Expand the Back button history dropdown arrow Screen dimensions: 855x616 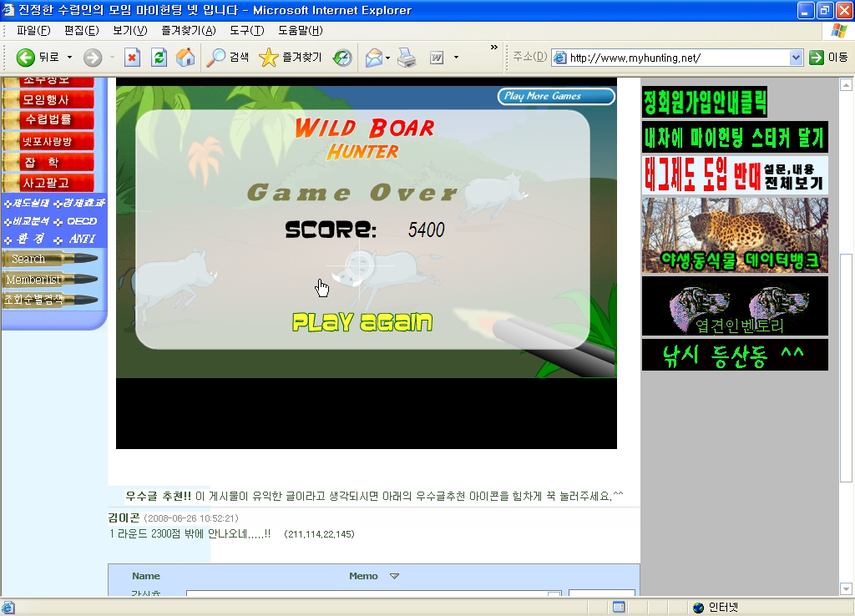click(x=69, y=58)
